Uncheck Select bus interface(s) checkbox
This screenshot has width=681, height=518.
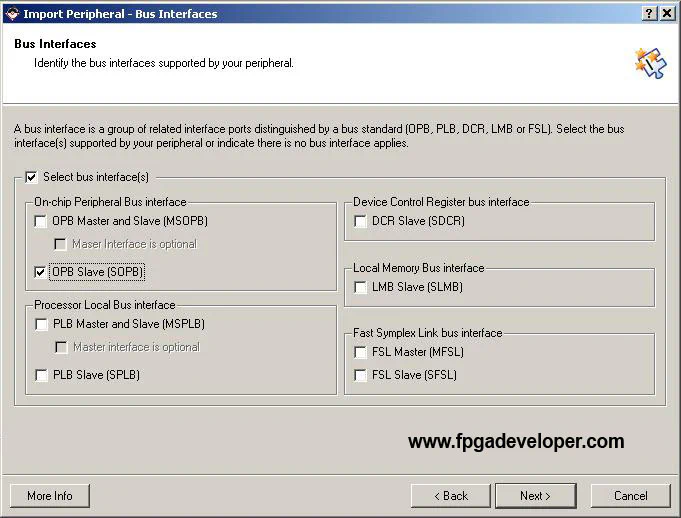[x=31, y=177]
